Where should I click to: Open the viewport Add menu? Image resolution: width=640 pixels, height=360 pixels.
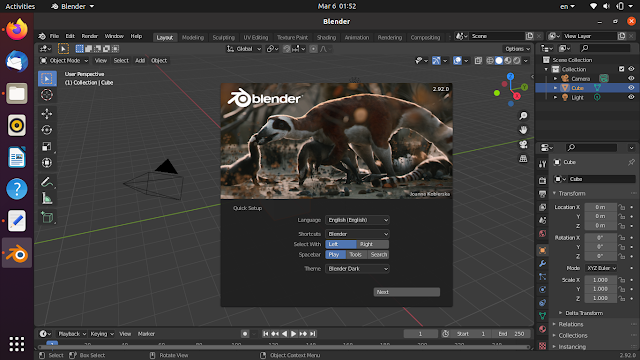[140, 60]
